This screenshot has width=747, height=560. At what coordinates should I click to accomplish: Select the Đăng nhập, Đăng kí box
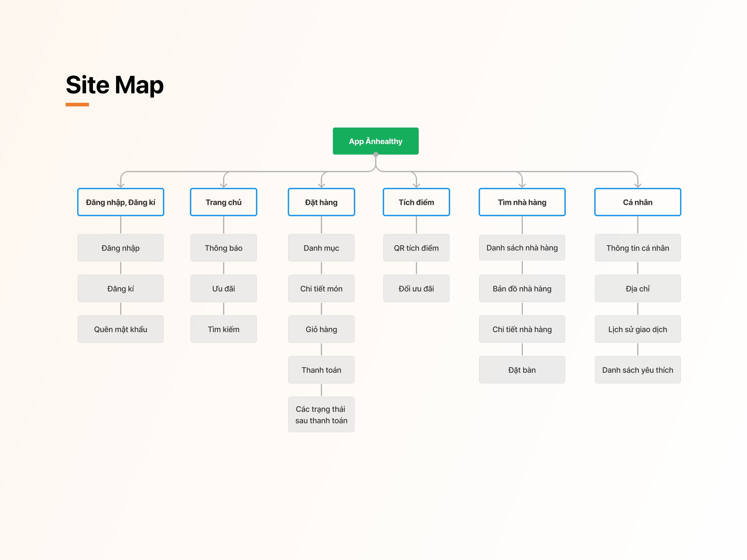coord(121,202)
